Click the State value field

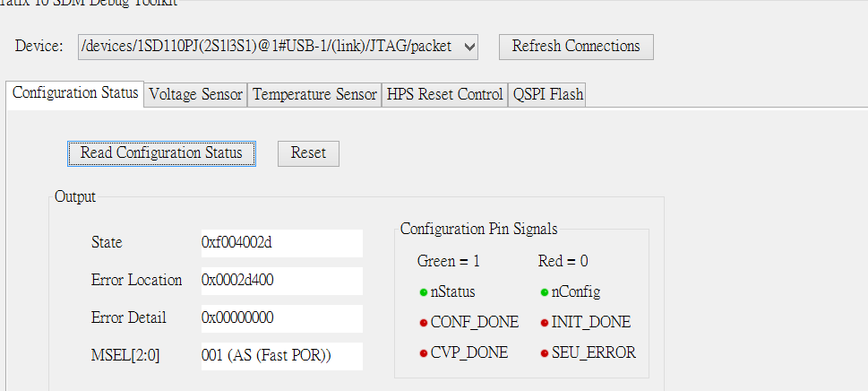[x=280, y=243]
